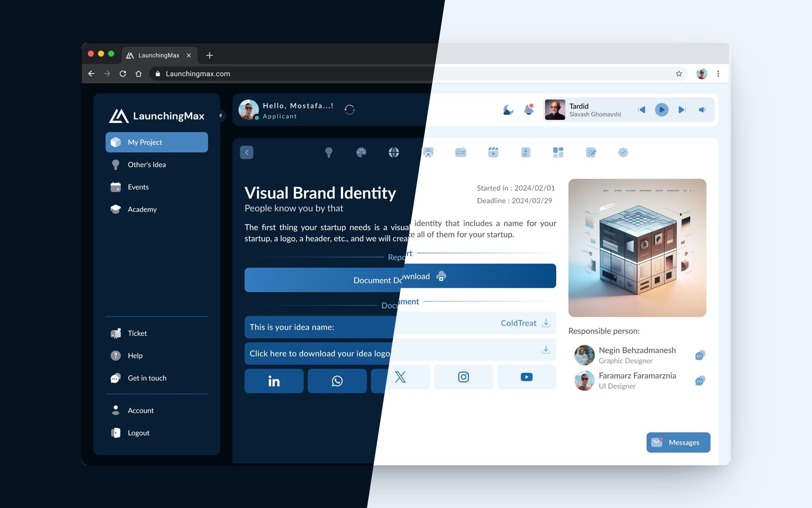Image resolution: width=812 pixels, height=508 pixels.
Task: Select the video clapper step icon
Action: pos(493,152)
